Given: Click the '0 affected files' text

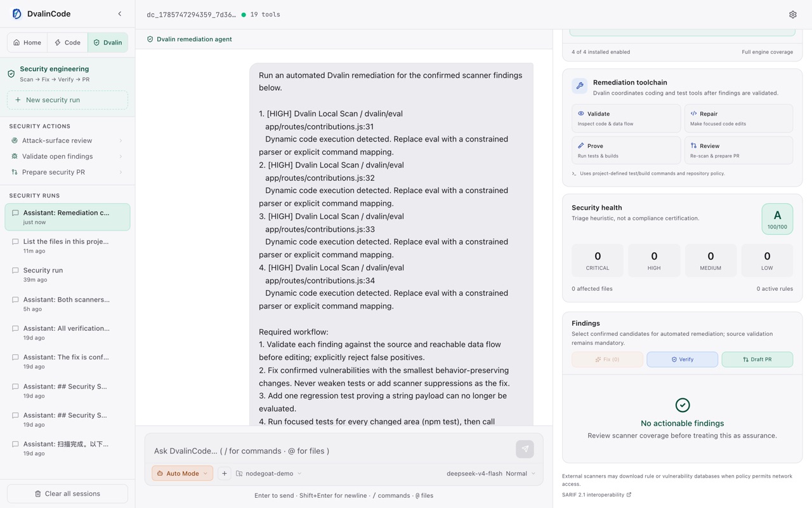Looking at the screenshot, I should (592, 289).
